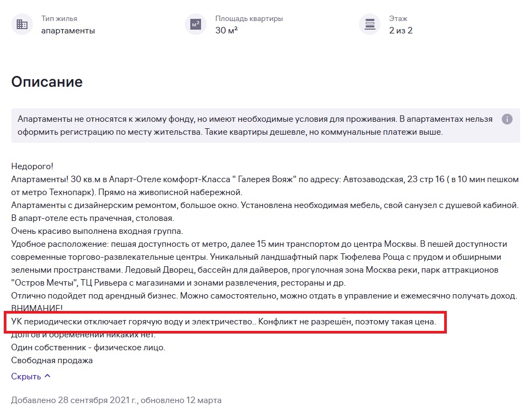Click the 30 м² area value
532x416 pixels.
pyautogui.click(x=226, y=30)
